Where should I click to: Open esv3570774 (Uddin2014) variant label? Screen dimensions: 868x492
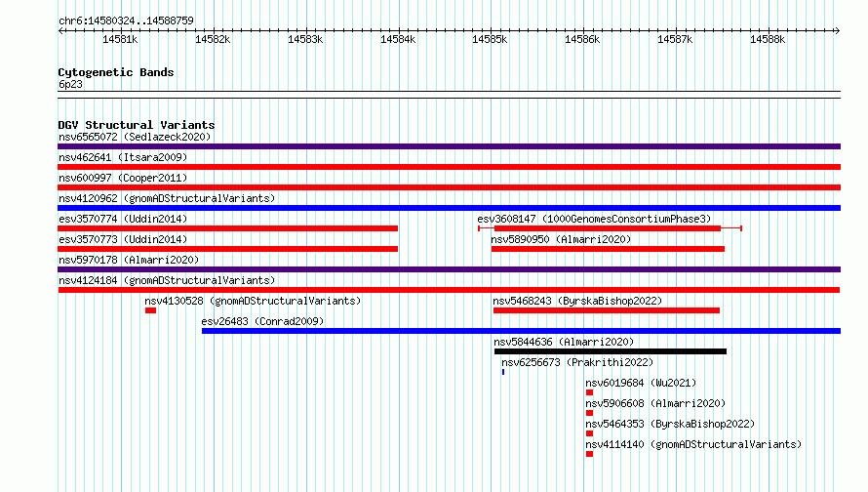click(123, 219)
